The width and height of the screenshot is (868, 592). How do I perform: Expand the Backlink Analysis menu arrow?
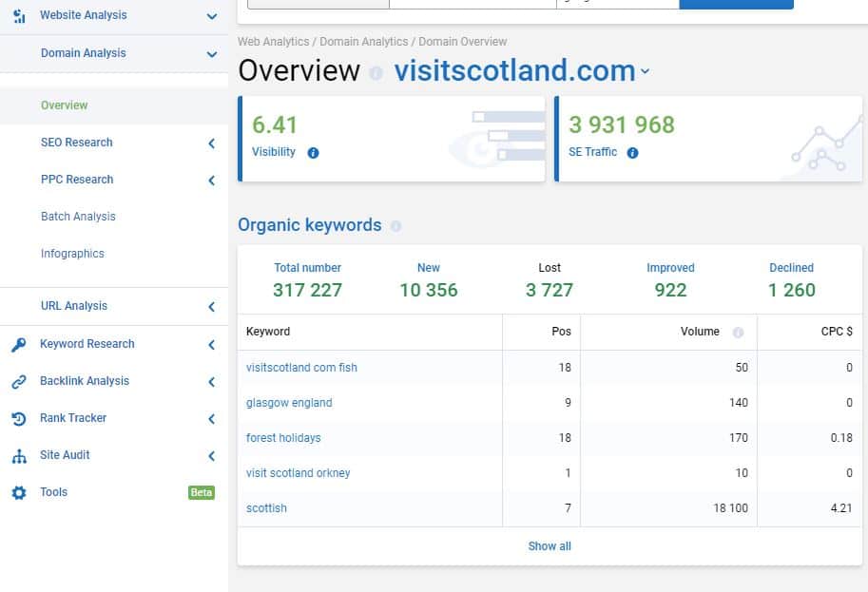click(211, 382)
